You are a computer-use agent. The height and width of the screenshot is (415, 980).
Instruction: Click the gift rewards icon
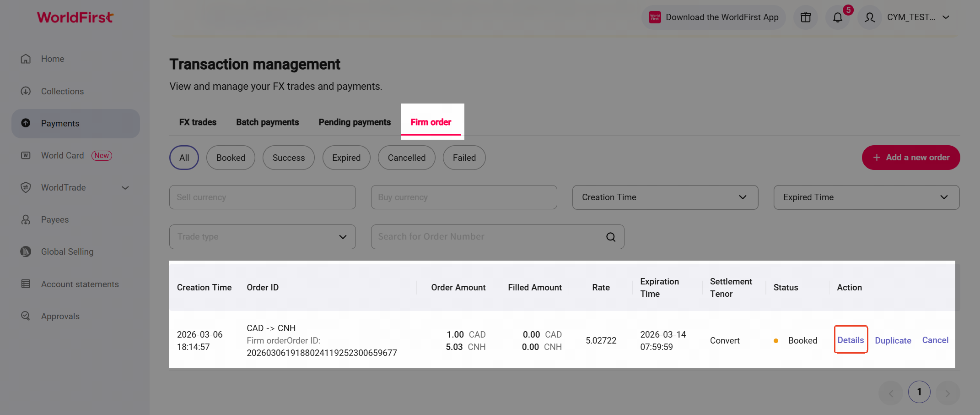tap(805, 17)
